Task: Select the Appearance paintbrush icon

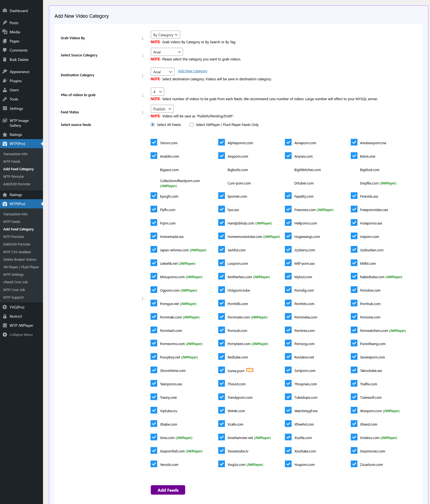Action: point(5,71)
